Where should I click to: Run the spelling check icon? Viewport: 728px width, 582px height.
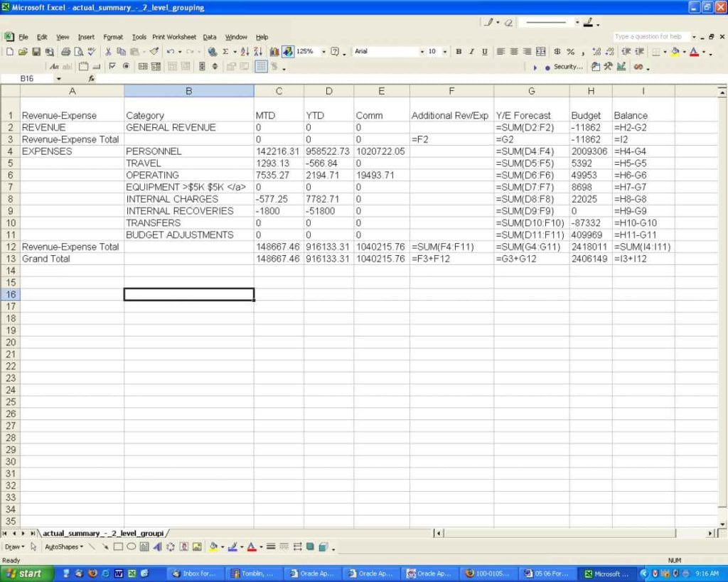[92, 52]
